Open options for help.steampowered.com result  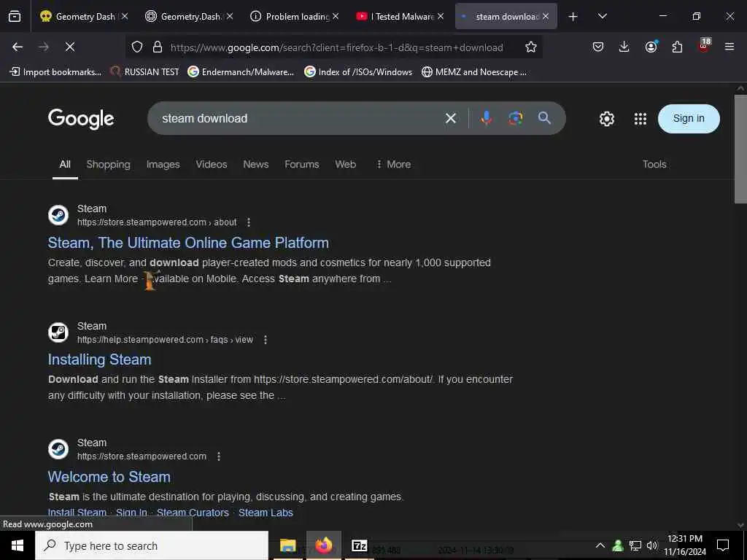[266, 340]
